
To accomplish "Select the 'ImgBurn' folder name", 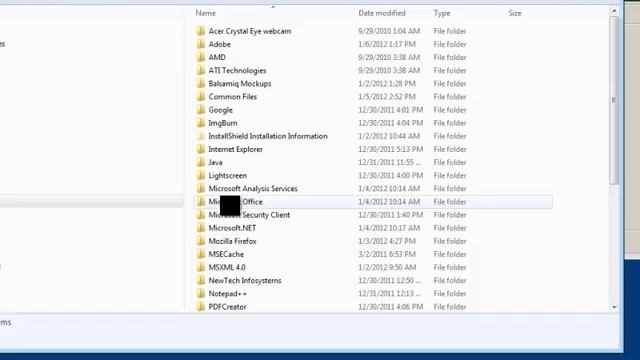I will (x=223, y=123).
